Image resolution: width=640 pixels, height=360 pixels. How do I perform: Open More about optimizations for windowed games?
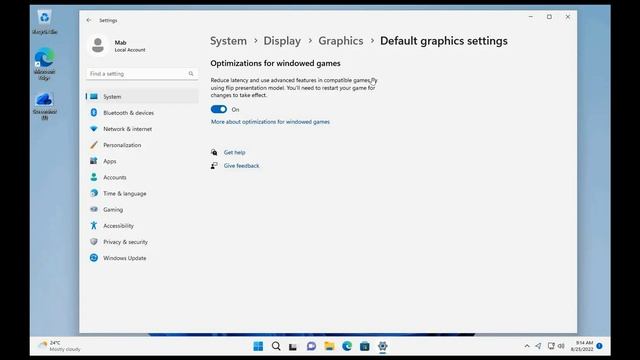[270, 122]
